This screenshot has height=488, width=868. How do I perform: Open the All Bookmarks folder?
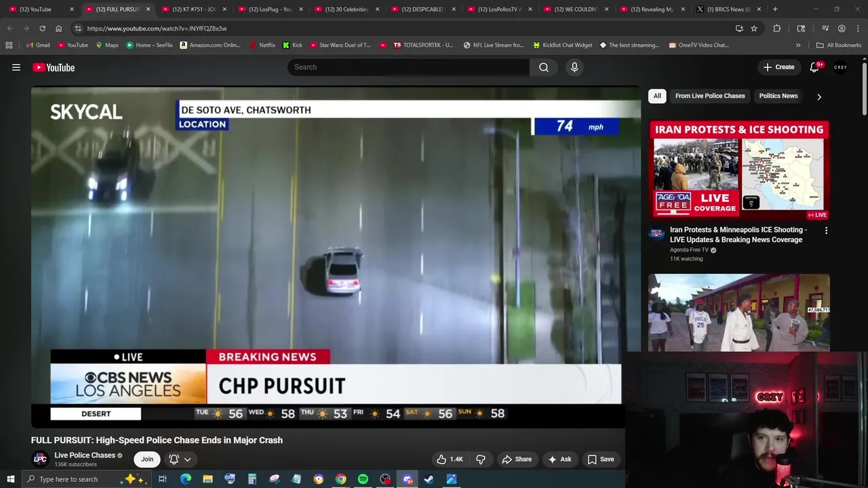pos(839,45)
